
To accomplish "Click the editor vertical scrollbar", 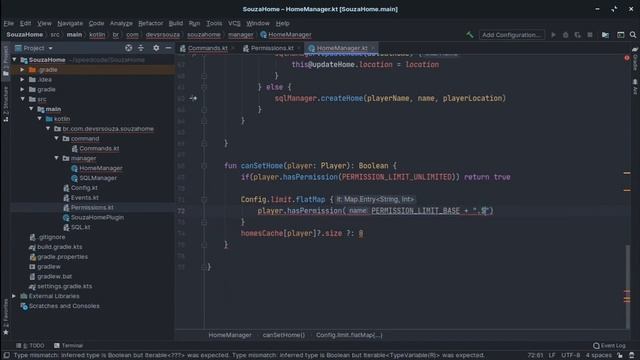I will tap(627, 286).
